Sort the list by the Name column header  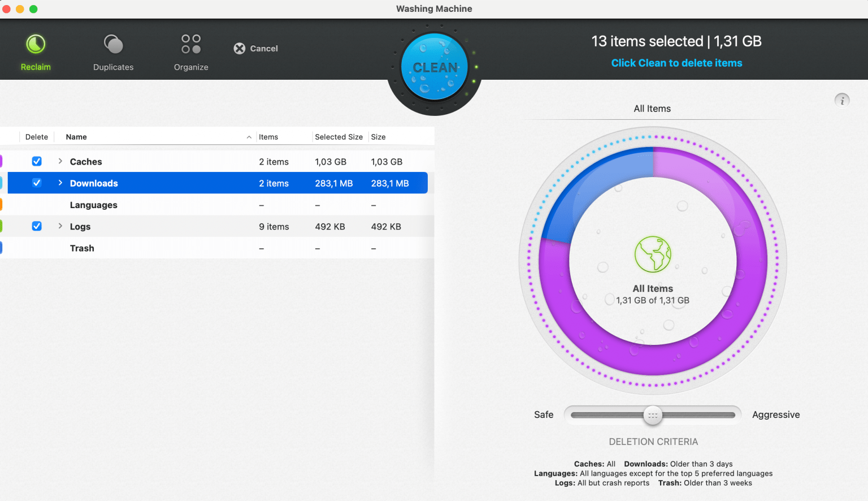click(76, 136)
